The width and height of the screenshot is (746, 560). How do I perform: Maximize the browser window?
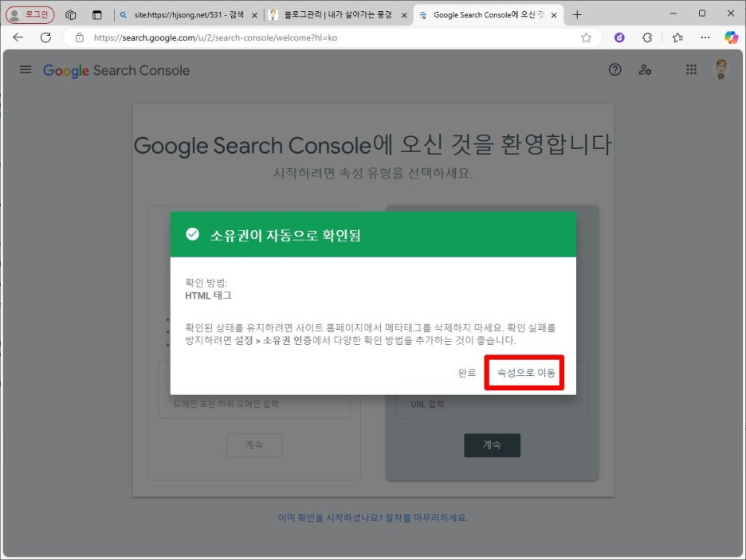pyautogui.click(x=702, y=14)
